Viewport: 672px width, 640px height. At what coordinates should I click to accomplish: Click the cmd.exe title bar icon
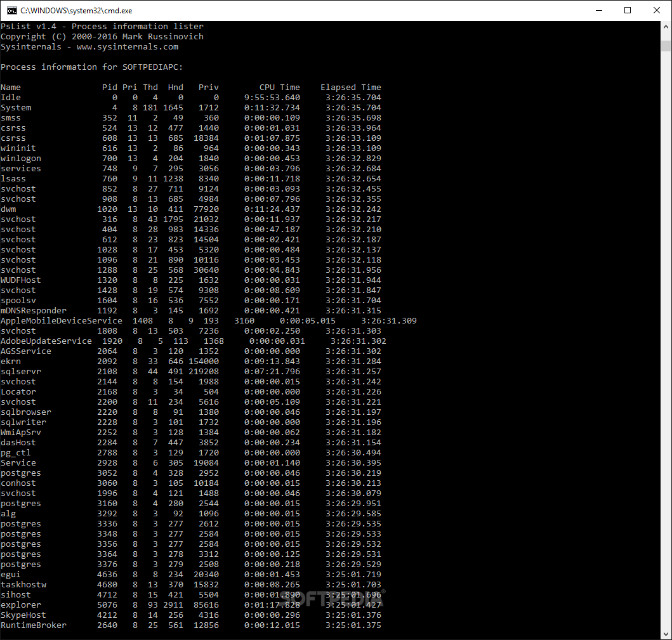pos(12,10)
